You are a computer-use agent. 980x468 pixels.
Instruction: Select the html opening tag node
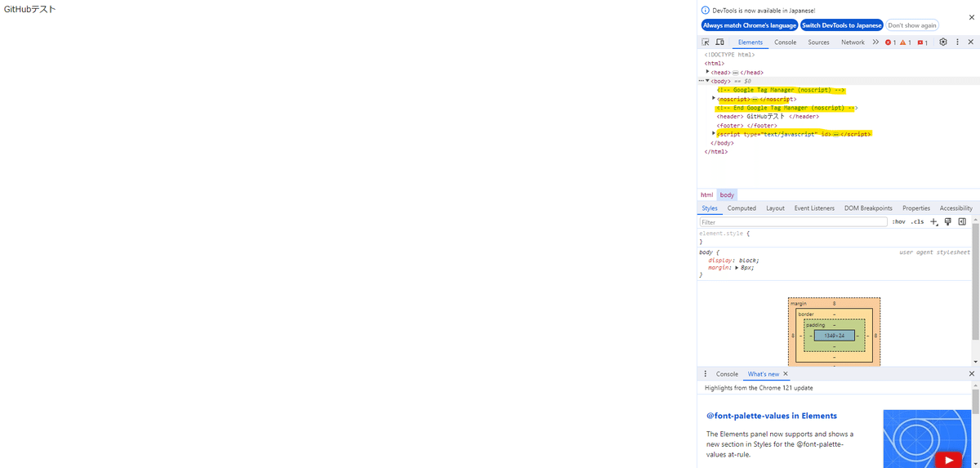(715, 64)
